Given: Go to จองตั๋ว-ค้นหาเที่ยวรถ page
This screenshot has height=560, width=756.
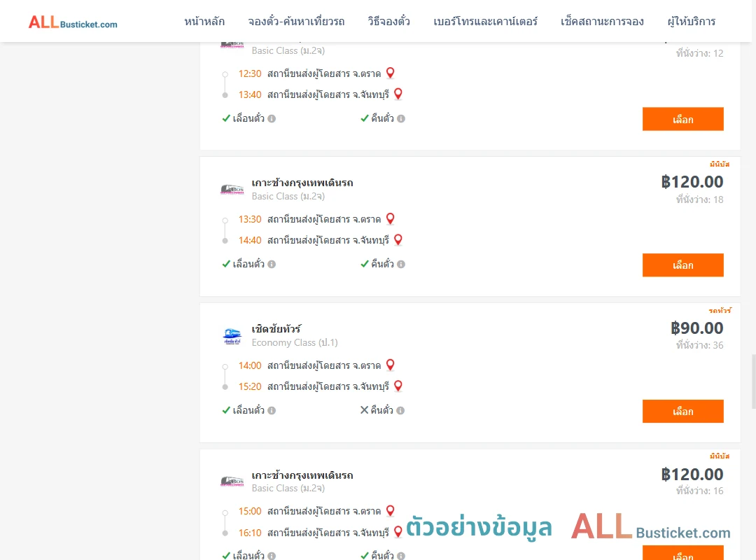Looking at the screenshot, I should [x=296, y=21].
